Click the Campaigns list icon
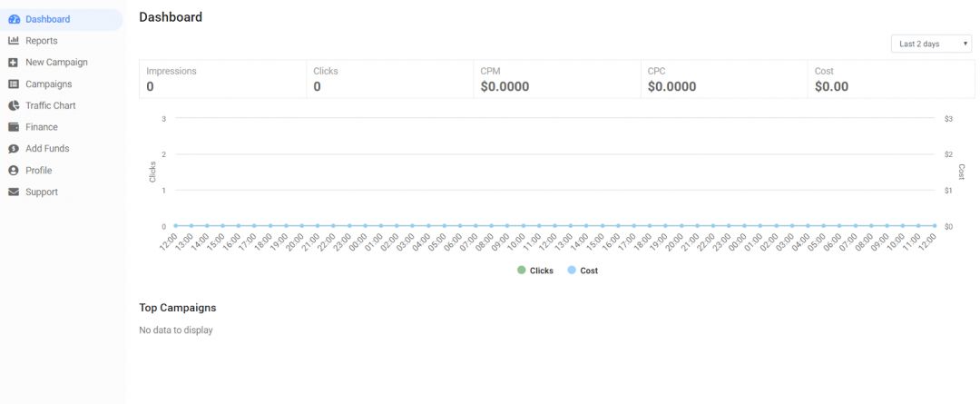Screen dimensions: 980x404 pos(14,84)
